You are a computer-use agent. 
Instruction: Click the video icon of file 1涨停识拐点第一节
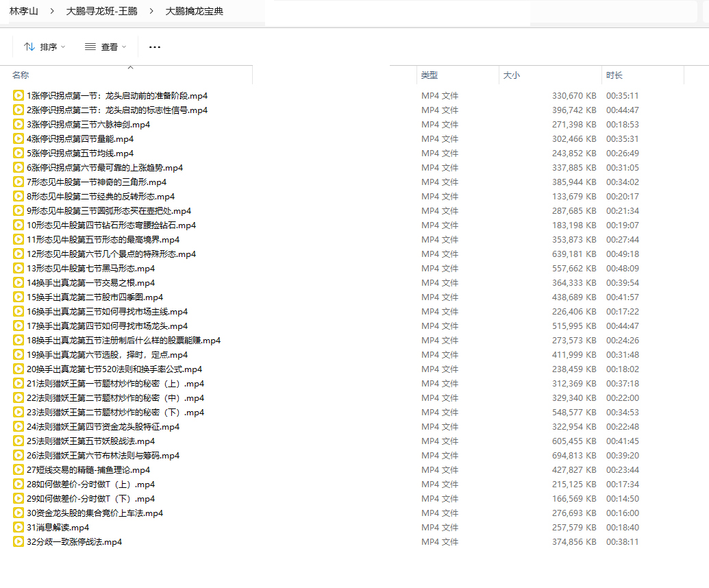click(18, 96)
